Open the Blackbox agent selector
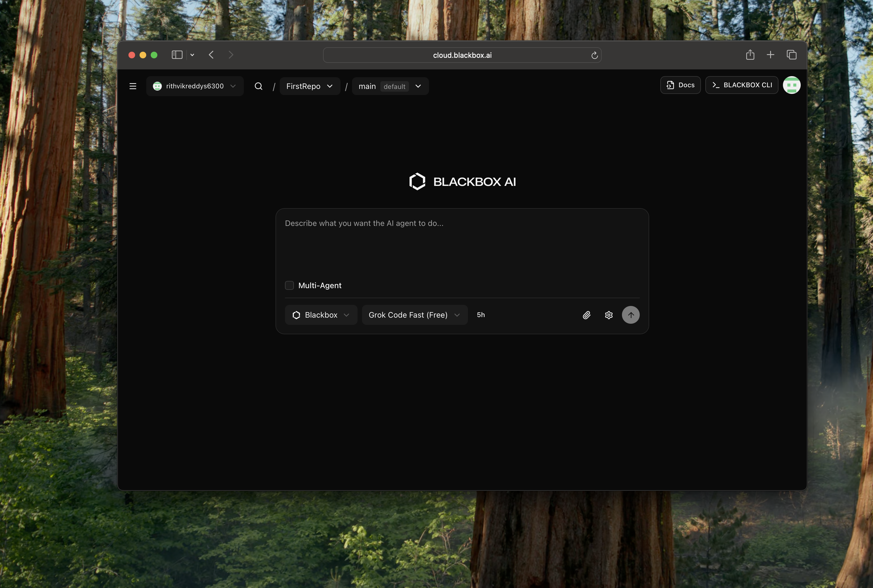Image resolution: width=873 pixels, height=588 pixels. [321, 315]
